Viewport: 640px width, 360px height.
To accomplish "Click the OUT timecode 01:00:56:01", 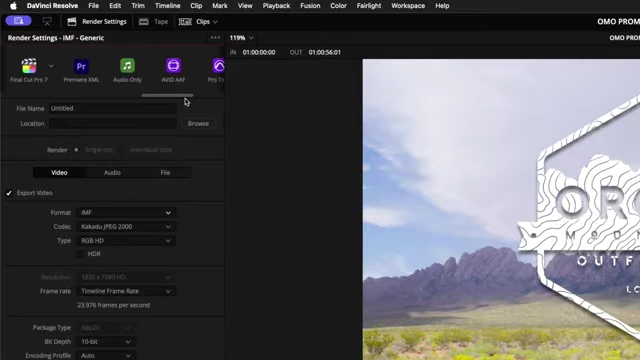I will click(324, 52).
